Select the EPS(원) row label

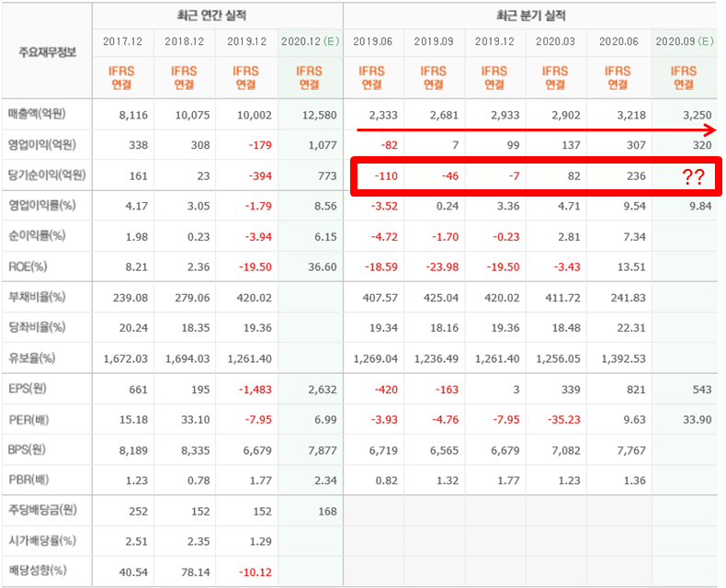(28, 389)
